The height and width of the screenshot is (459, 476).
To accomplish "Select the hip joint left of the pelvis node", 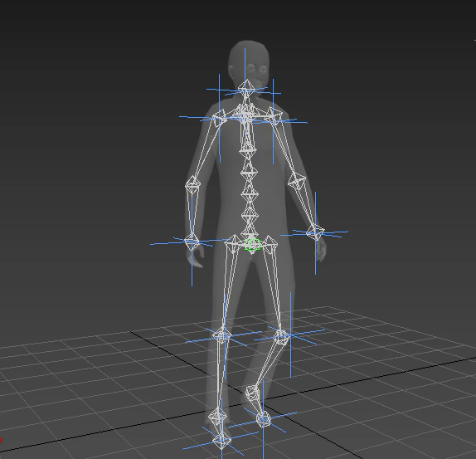I will 234,244.
